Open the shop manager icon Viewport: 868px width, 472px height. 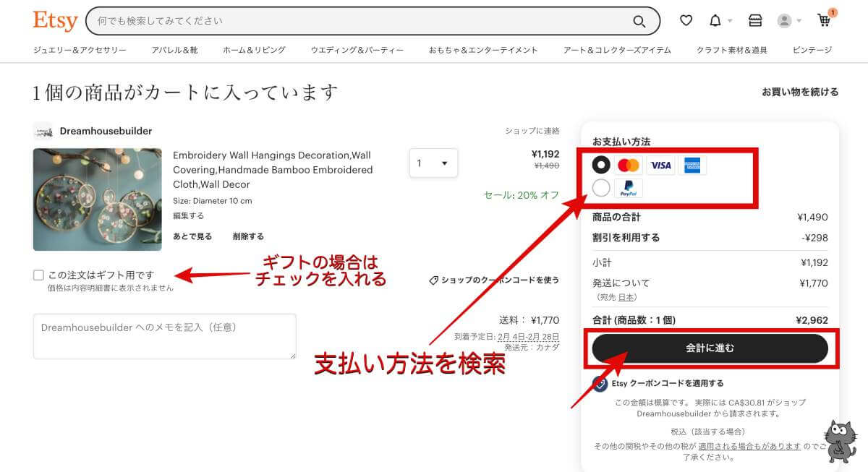(x=755, y=21)
